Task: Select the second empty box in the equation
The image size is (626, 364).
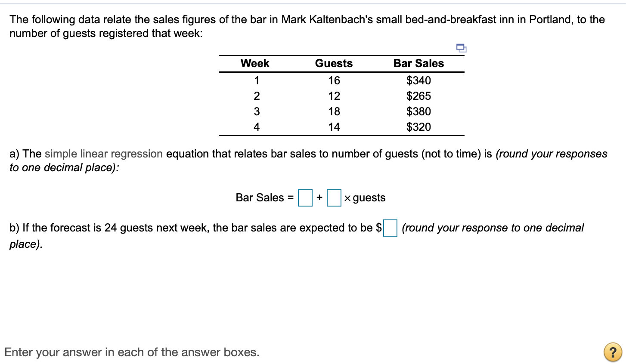Action: click(x=335, y=198)
